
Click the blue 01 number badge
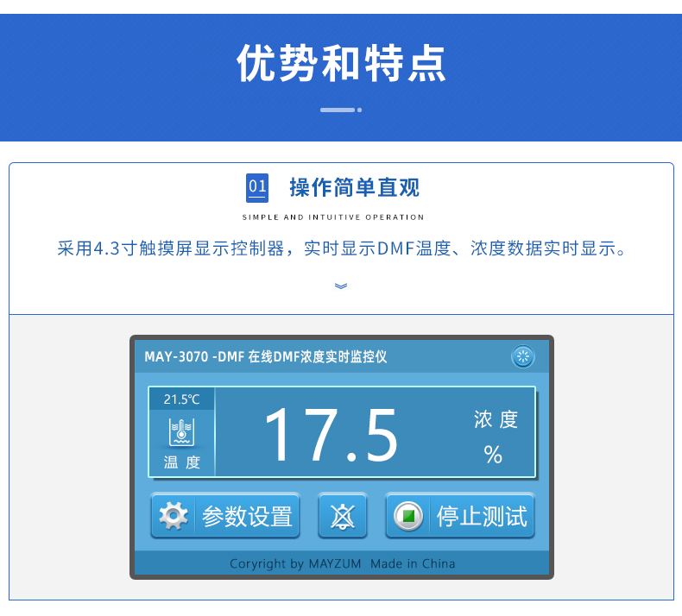pyautogui.click(x=257, y=187)
